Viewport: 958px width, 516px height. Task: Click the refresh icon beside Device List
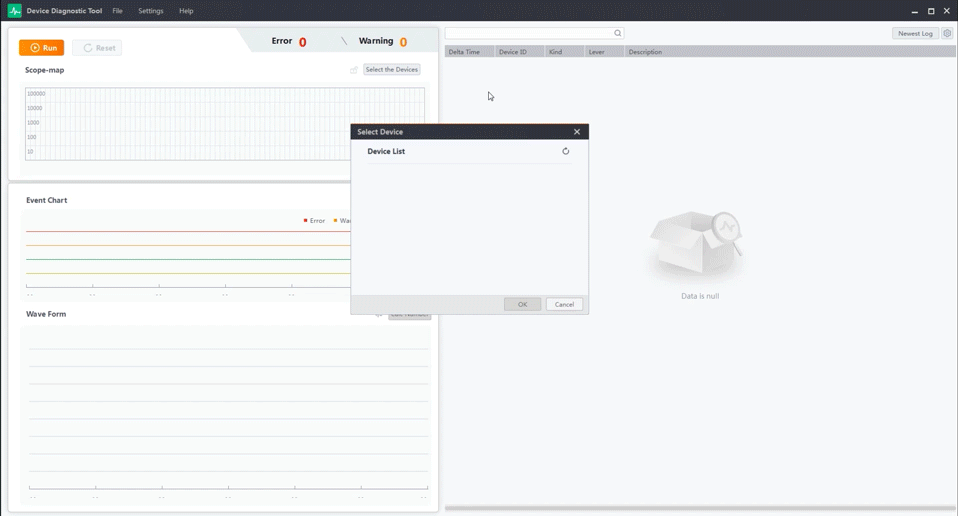565,152
